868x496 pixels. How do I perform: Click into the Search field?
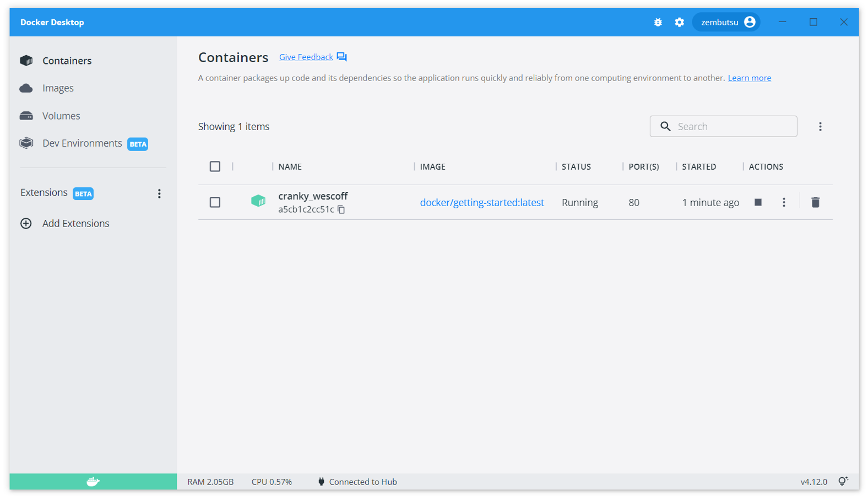723,126
